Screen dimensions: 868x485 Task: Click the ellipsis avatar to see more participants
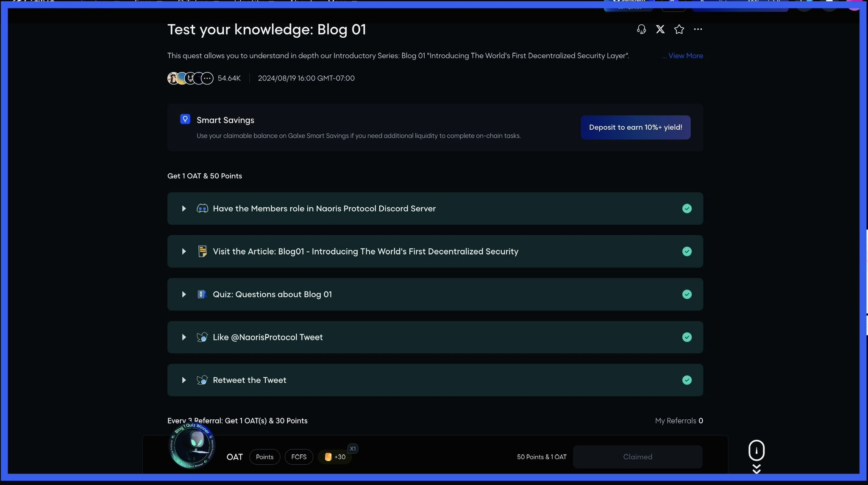pyautogui.click(x=207, y=78)
